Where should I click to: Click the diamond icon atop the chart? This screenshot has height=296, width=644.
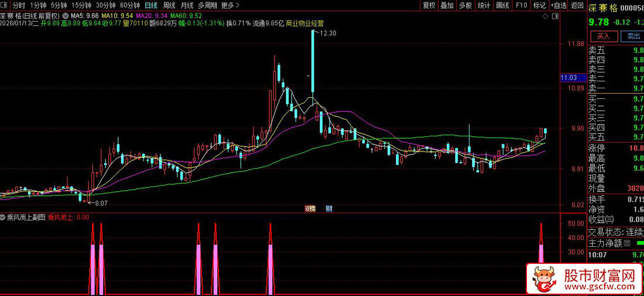click(x=546, y=16)
